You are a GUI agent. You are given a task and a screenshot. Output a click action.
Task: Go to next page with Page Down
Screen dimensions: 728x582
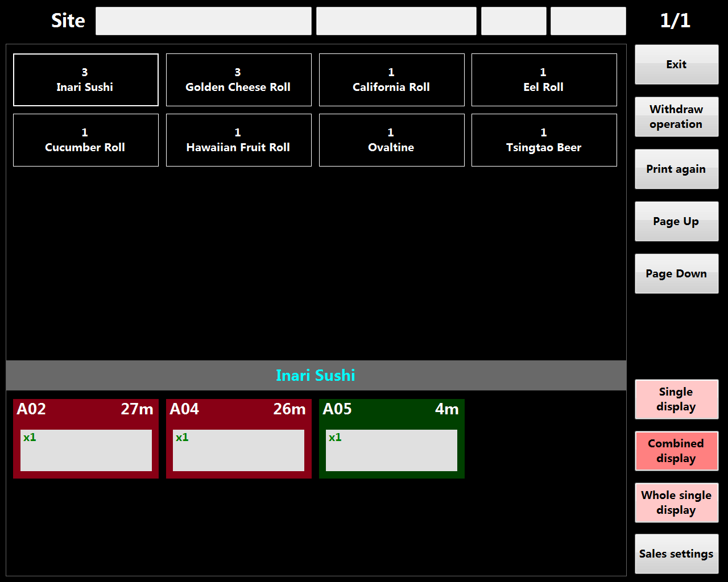pos(677,273)
